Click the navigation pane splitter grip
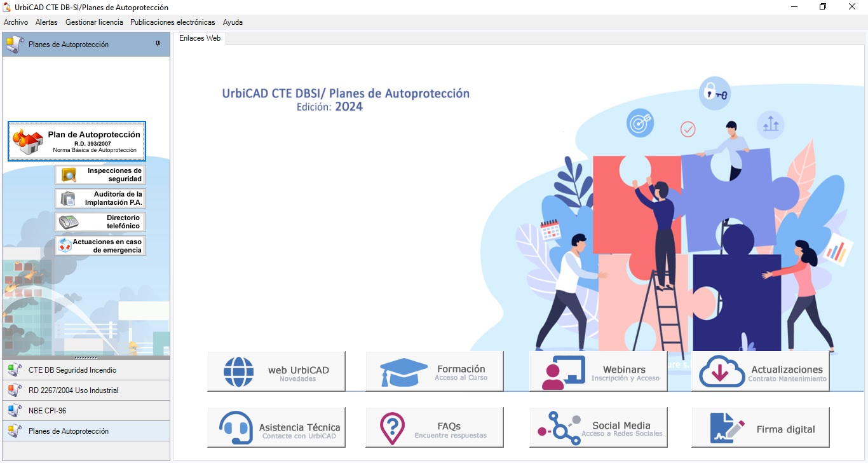 (86, 357)
